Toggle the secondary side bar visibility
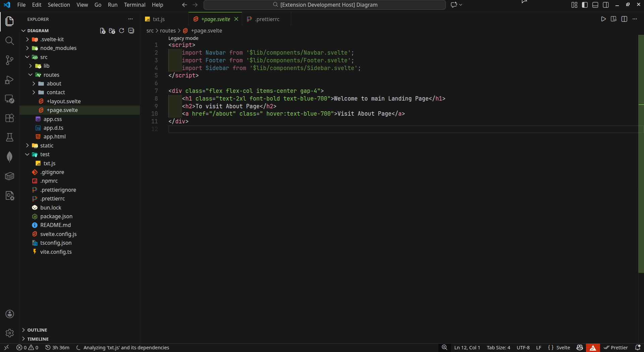 pos(606,5)
